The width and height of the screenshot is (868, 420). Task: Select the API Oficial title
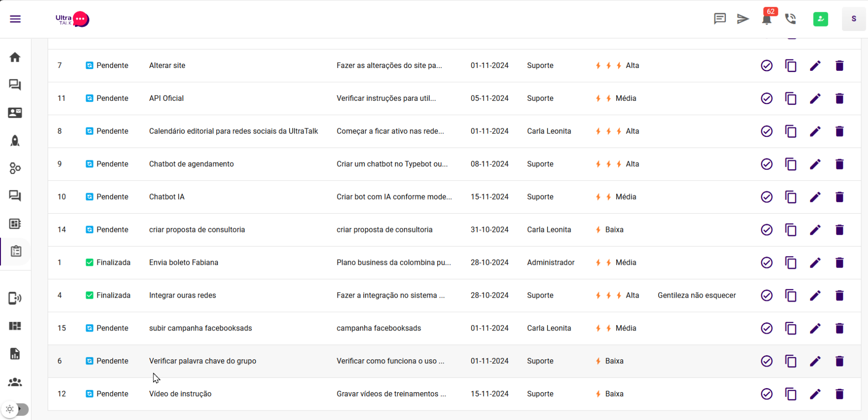(166, 98)
